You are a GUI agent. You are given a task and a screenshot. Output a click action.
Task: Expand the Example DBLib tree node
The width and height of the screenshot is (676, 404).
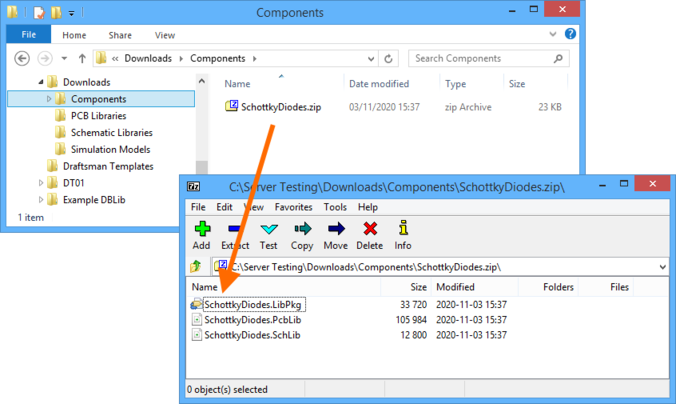click(x=41, y=200)
